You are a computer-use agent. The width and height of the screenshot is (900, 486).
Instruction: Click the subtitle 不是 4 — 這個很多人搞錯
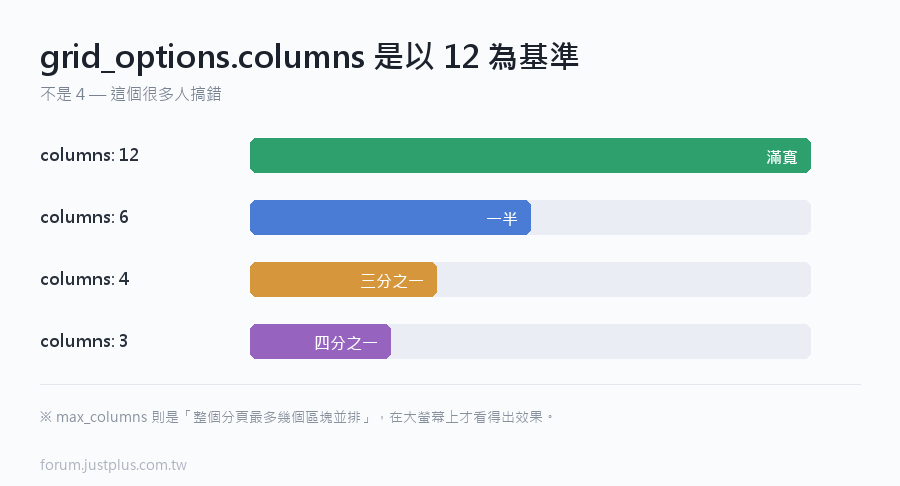131,94
